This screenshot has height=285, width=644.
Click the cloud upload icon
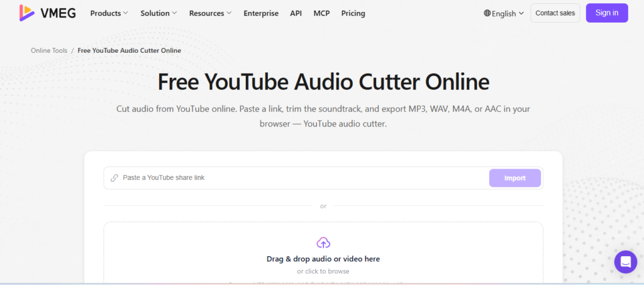323,243
